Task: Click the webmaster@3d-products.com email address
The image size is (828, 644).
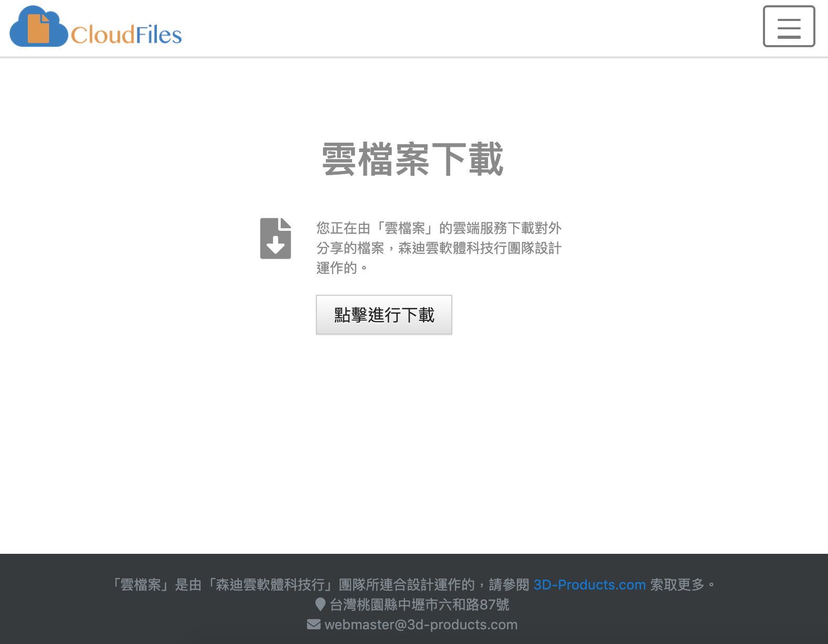Action: [x=421, y=625]
